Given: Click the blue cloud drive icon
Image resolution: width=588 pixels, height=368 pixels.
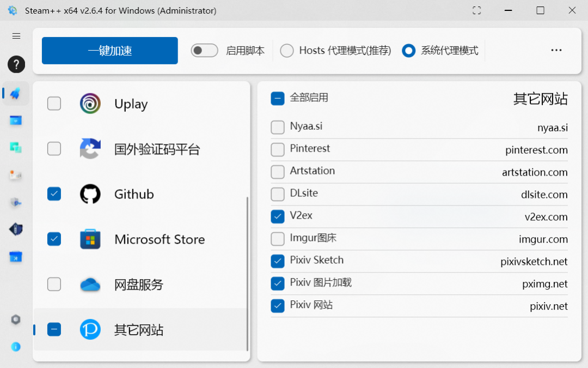Looking at the screenshot, I should click(x=90, y=285).
